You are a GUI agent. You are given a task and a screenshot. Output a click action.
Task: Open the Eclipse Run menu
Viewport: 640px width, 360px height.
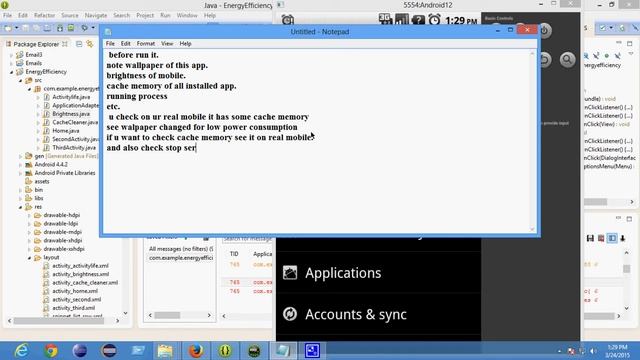pos(165,16)
